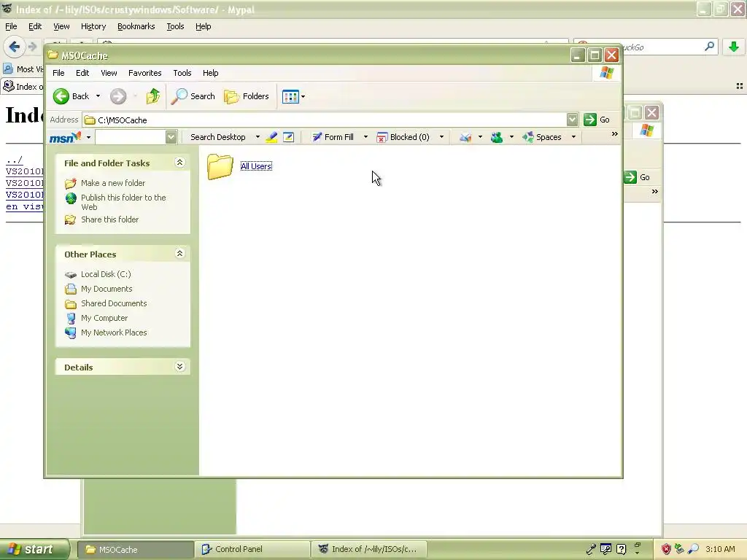This screenshot has width=747, height=560.
Task: Switch to Index of /~lily/ISOs taskbar button
Action: click(369, 549)
